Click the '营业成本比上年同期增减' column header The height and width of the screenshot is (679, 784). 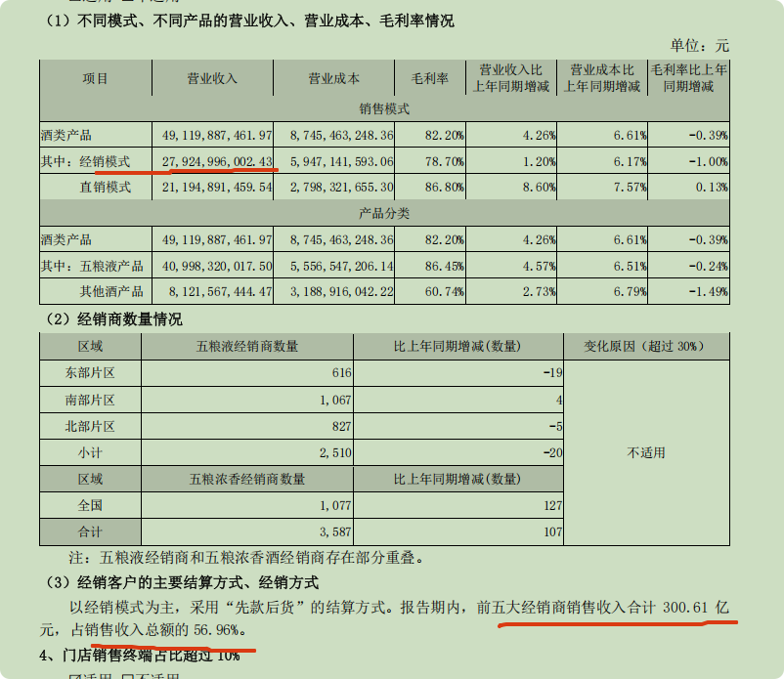[601, 78]
